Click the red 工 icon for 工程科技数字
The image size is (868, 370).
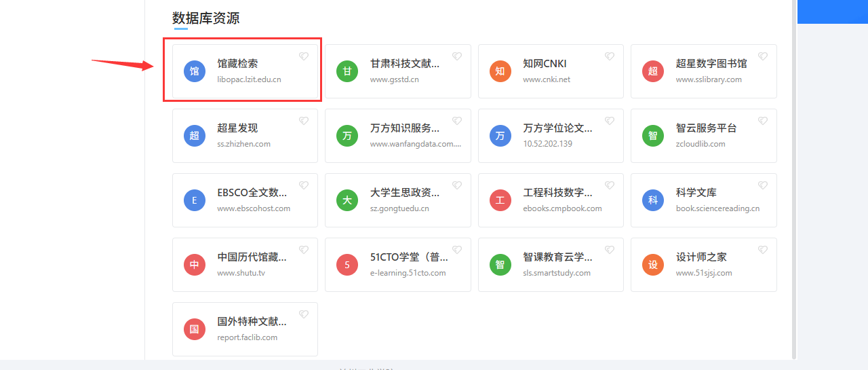pos(500,200)
